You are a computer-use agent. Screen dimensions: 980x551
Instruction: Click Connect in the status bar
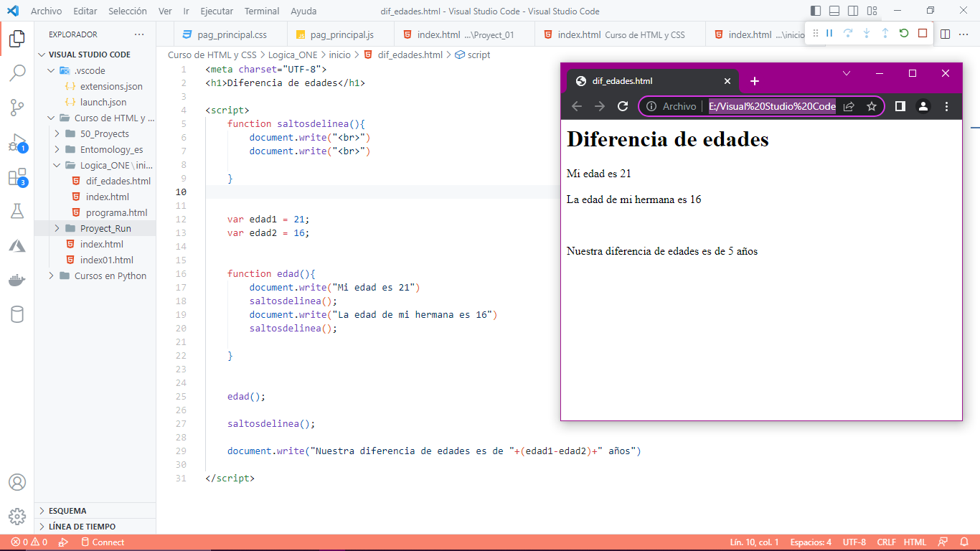pos(103,542)
